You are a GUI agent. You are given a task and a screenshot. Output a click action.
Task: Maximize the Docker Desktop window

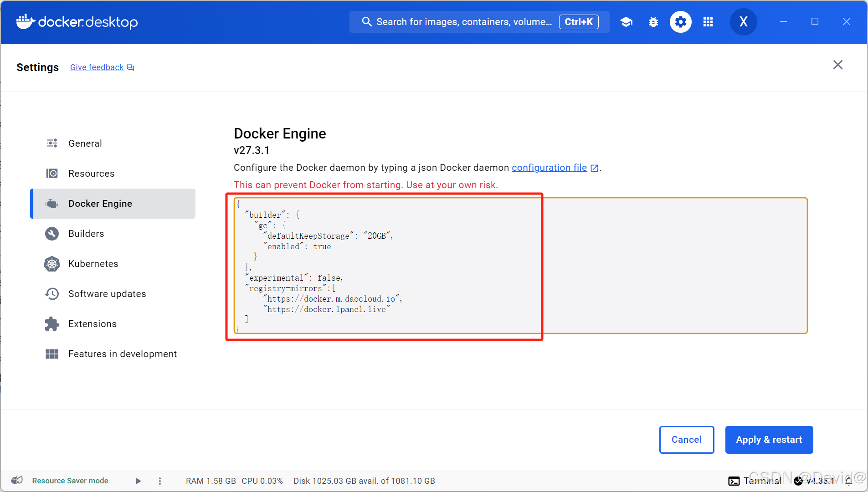tap(815, 21)
